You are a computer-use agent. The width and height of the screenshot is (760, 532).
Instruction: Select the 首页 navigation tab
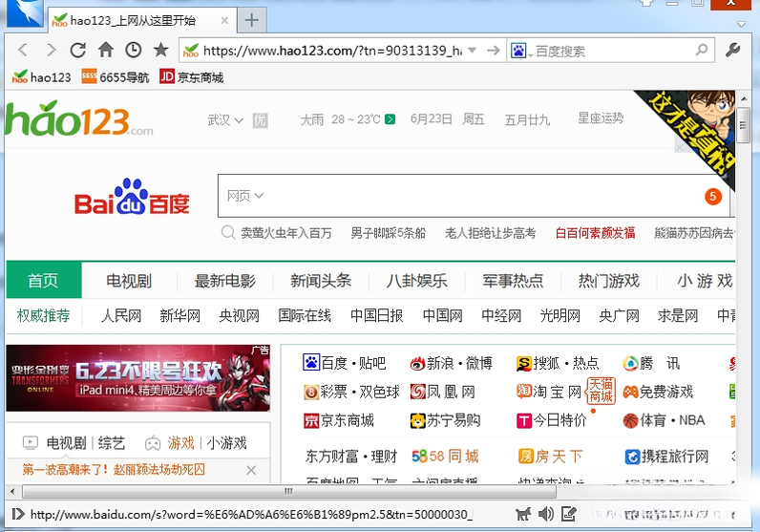pyautogui.click(x=44, y=280)
